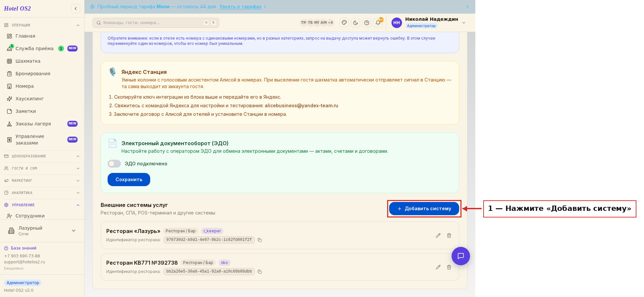The height and width of the screenshot is (297, 644).
Task: Expand the ЦЕНООБРАЗОВАНИЕ section
Action: [42, 156]
